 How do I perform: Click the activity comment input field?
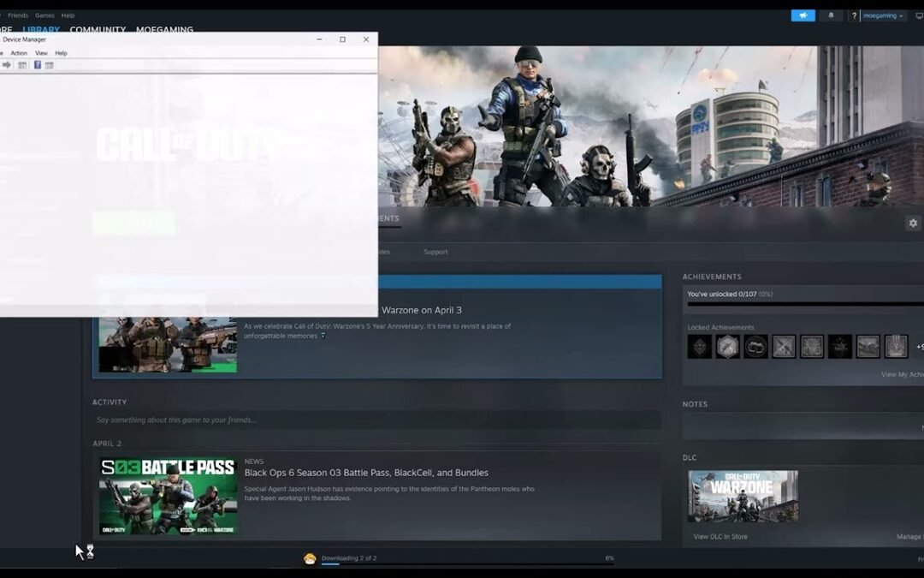point(376,420)
